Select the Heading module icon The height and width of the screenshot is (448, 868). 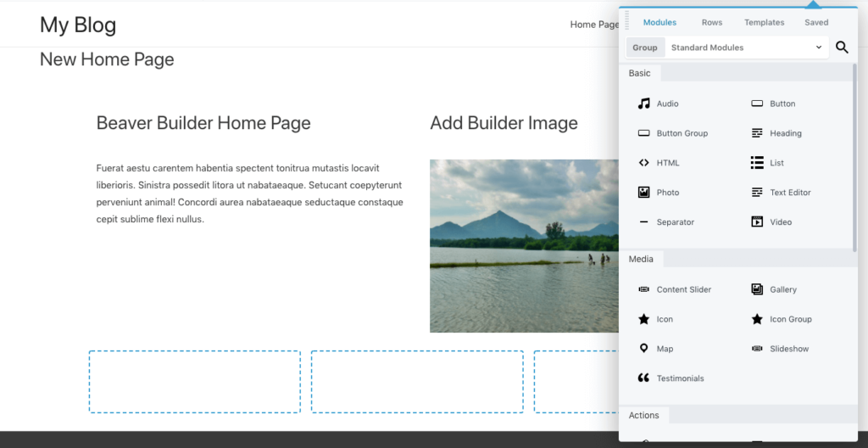[757, 133]
